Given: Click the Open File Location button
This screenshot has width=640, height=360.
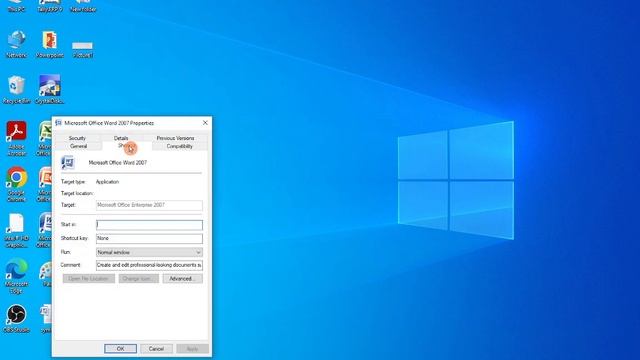Looking at the screenshot, I should click(x=89, y=279).
